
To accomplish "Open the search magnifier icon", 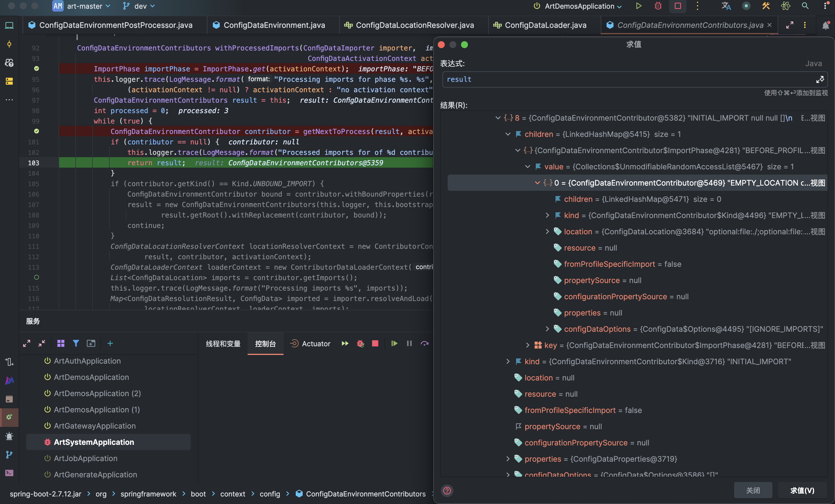I will [x=805, y=6].
